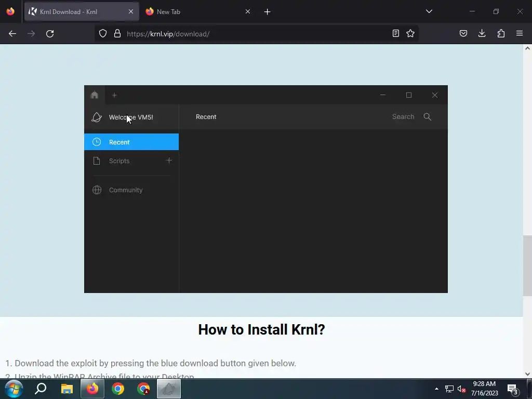Open the Firefox downloads panel icon
Viewport: 532px width, 399px height.
tap(482, 33)
